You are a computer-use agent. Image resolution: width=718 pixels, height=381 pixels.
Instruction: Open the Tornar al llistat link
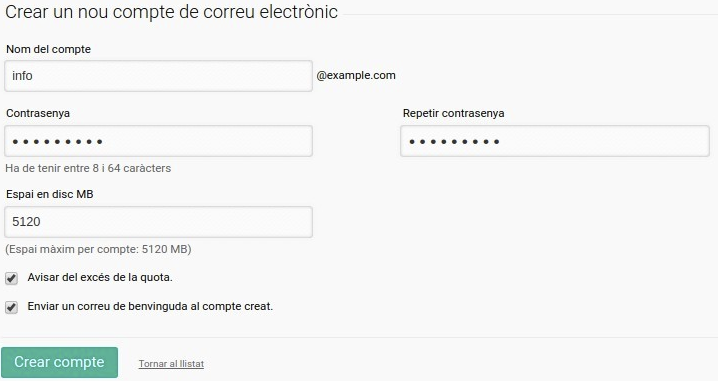point(171,364)
